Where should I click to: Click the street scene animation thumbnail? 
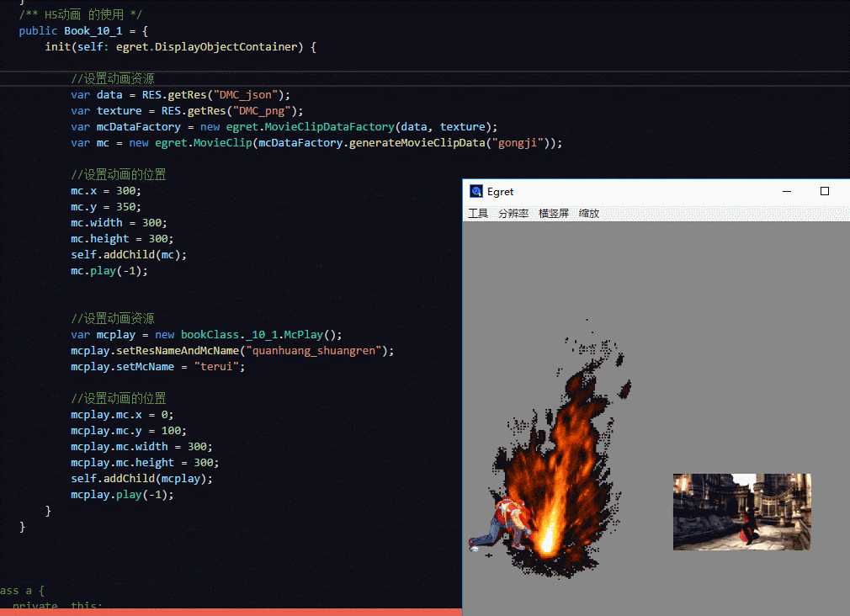[741, 512]
